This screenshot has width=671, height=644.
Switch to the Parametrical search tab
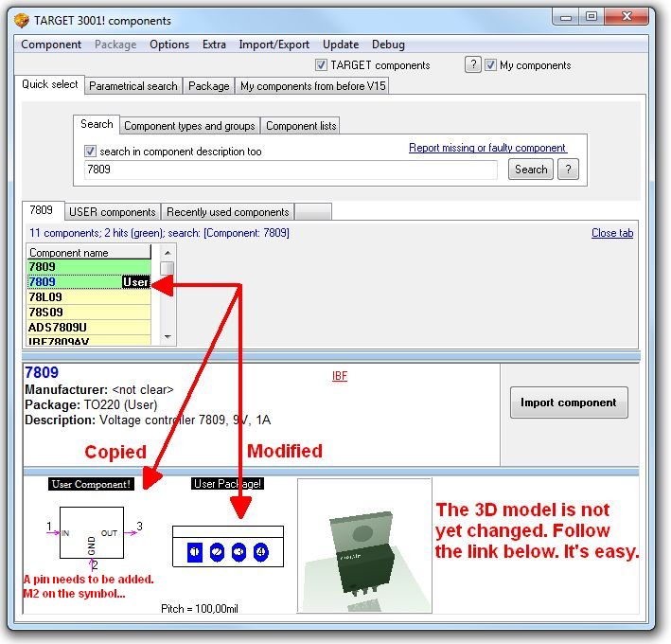(132, 86)
